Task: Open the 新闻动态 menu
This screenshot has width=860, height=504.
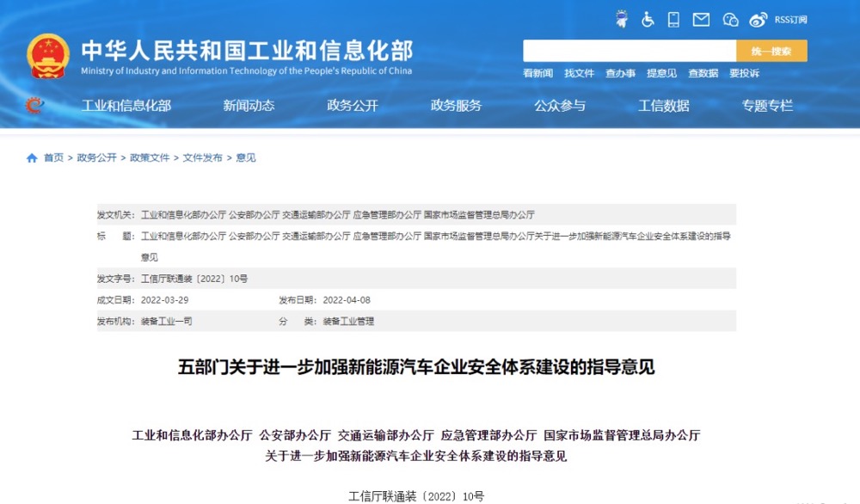Action: click(x=249, y=106)
